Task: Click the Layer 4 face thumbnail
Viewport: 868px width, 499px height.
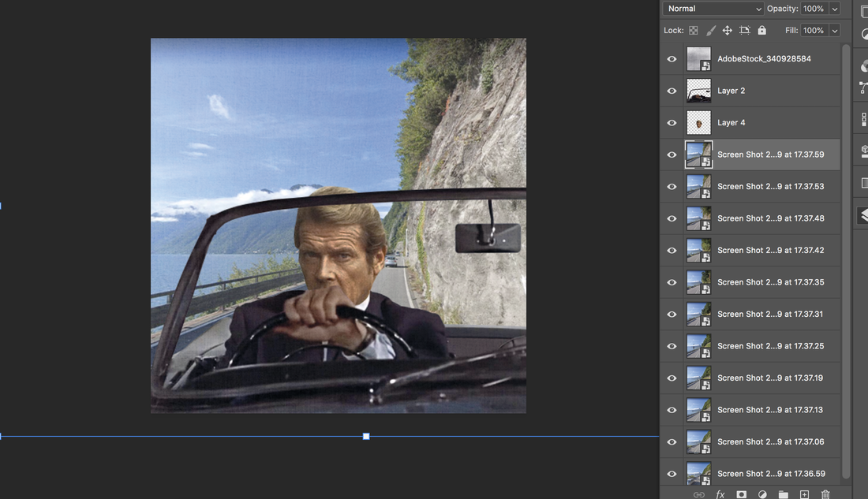Action: point(698,123)
